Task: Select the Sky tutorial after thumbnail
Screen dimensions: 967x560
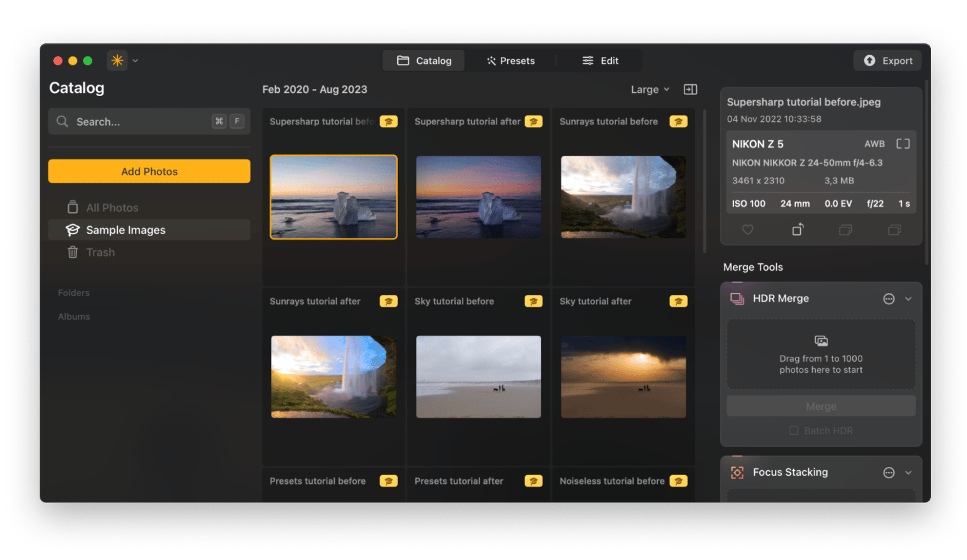Action: [623, 377]
